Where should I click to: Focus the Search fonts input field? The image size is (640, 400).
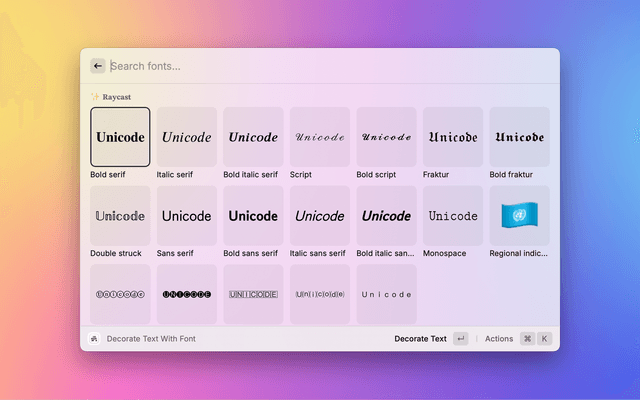click(x=300, y=66)
